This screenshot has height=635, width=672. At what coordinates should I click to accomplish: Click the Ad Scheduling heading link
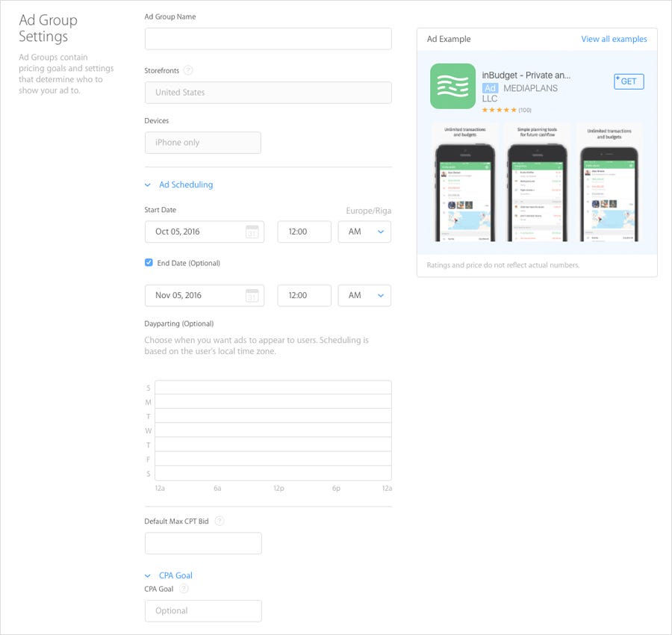click(x=186, y=185)
